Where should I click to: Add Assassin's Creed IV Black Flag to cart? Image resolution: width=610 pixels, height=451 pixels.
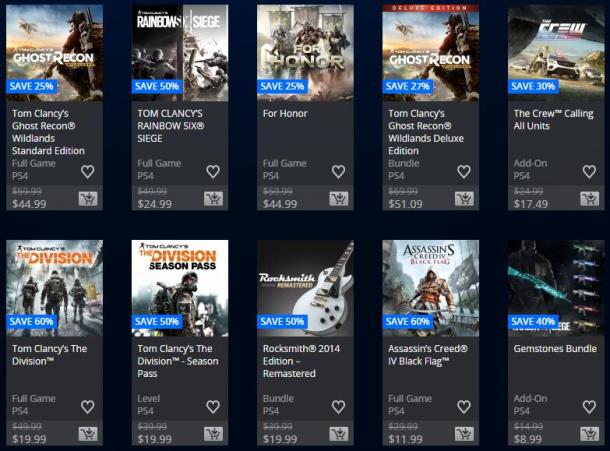point(465,434)
